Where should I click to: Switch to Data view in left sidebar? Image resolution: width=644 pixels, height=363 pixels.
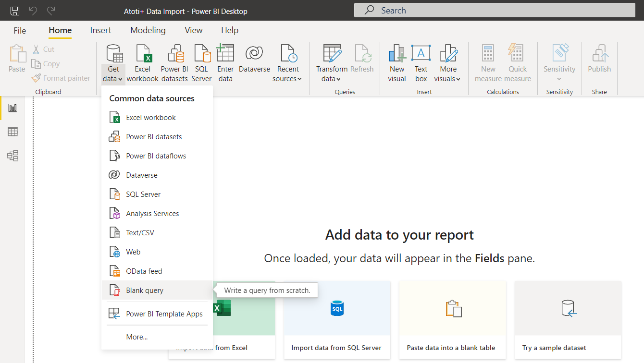pyautogui.click(x=13, y=132)
